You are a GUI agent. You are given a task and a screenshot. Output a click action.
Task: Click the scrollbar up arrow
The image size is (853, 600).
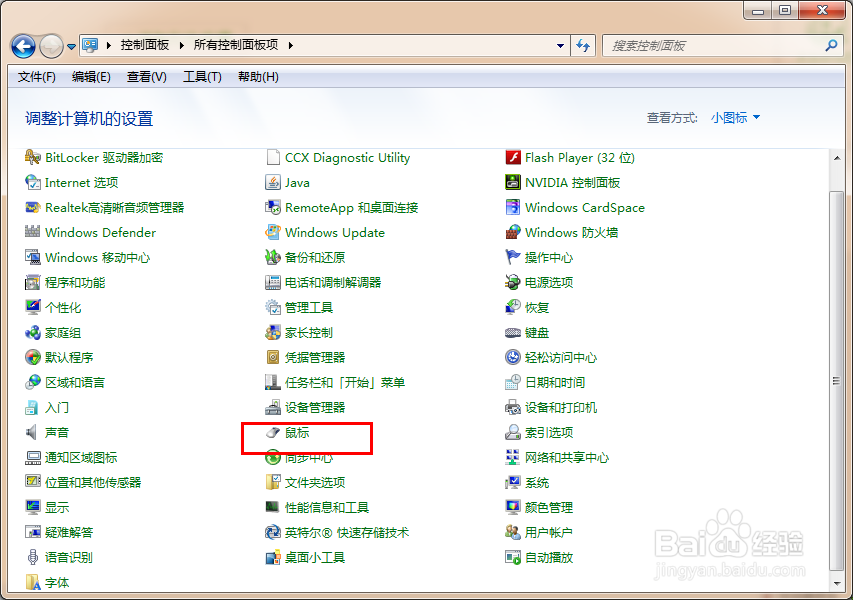[837, 158]
